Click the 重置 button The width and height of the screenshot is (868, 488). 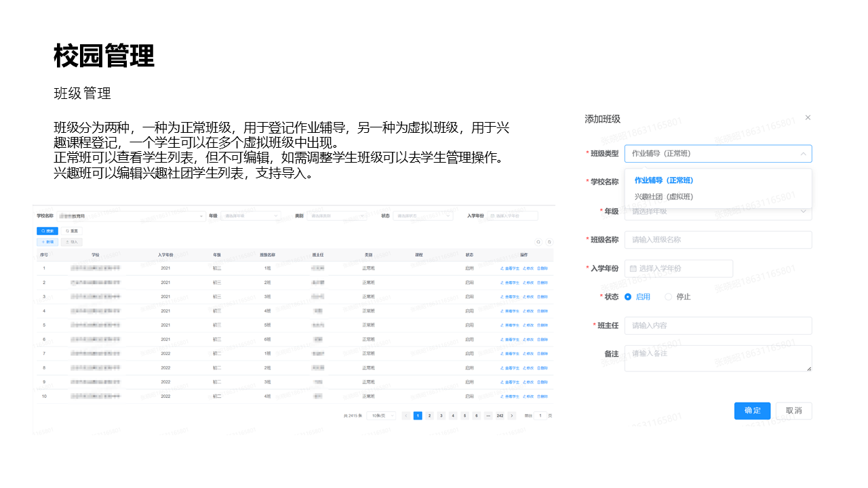(71, 231)
